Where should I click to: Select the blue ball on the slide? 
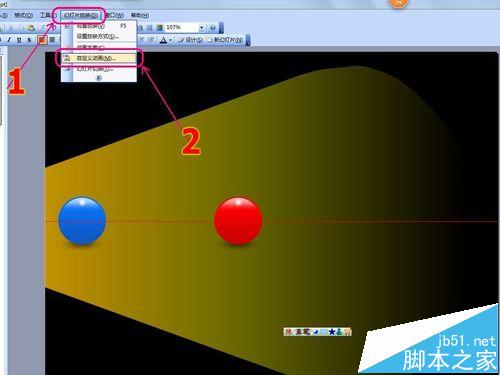[x=82, y=221]
